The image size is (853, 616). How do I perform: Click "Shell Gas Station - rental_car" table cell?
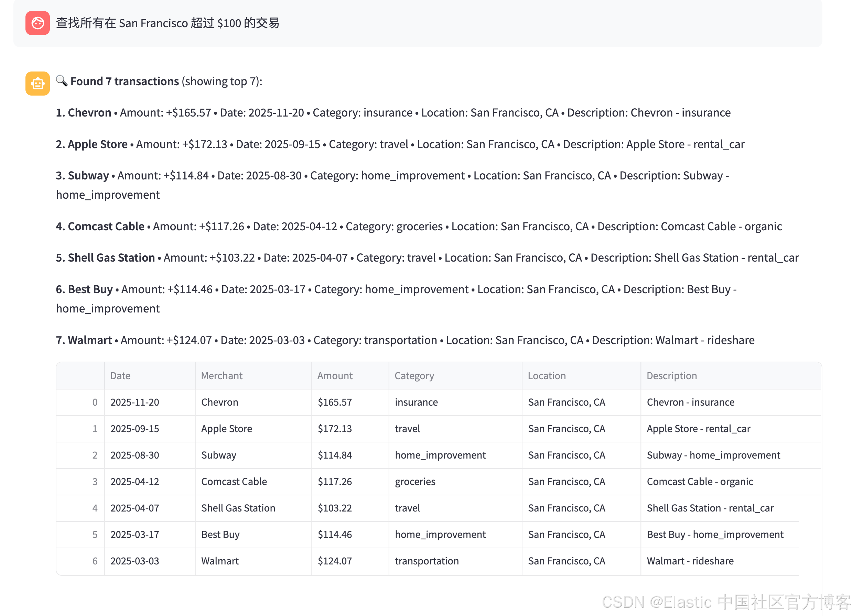[731, 508]
